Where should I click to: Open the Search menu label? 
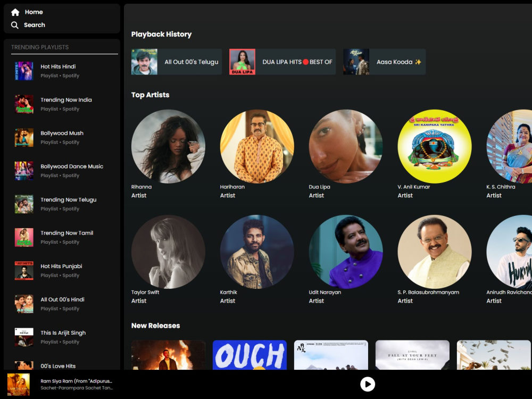click(x=34, y=25)
